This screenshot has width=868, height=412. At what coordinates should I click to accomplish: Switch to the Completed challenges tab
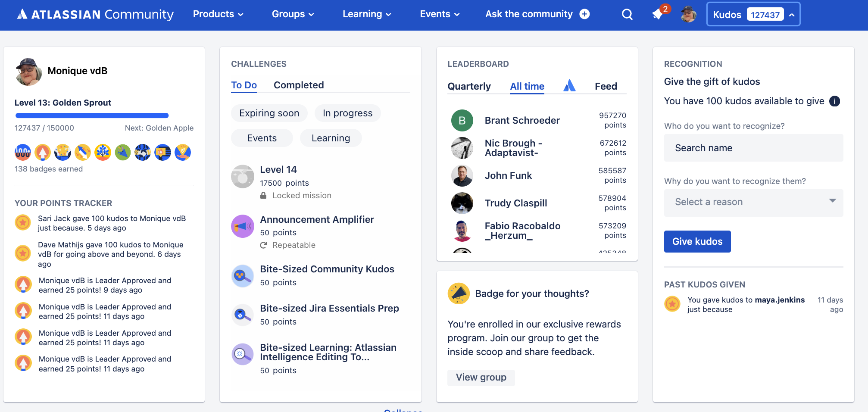point(299,85)
